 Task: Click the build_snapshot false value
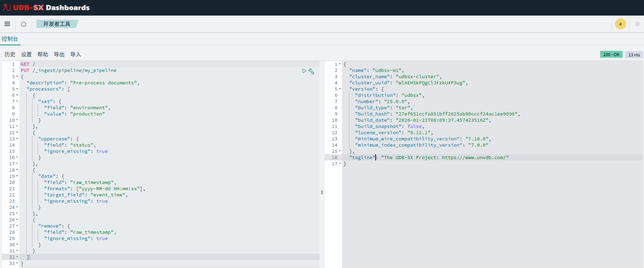414,127
